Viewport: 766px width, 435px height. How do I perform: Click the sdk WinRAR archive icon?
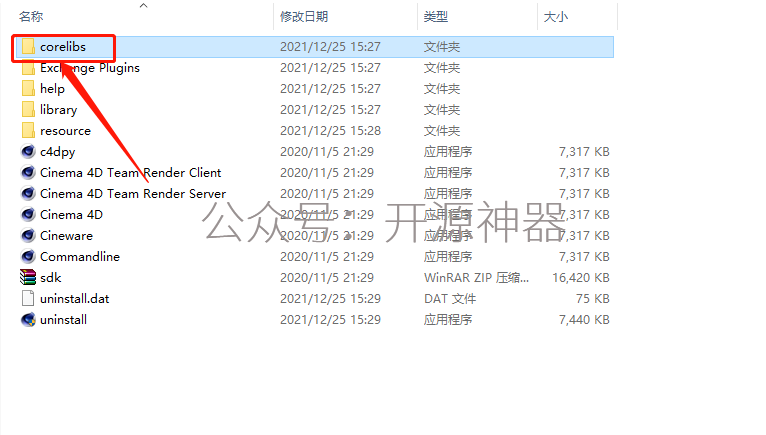pos(28,278)
